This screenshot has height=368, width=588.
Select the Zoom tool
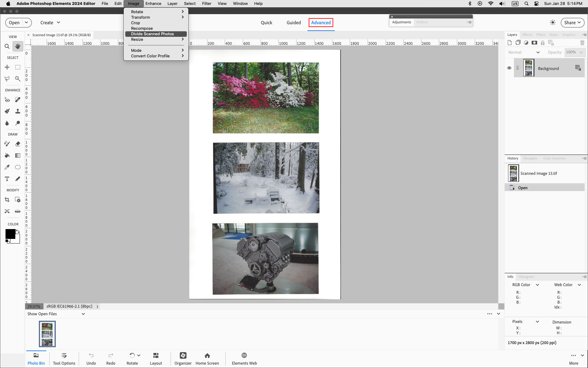click(x=7, y=46)
